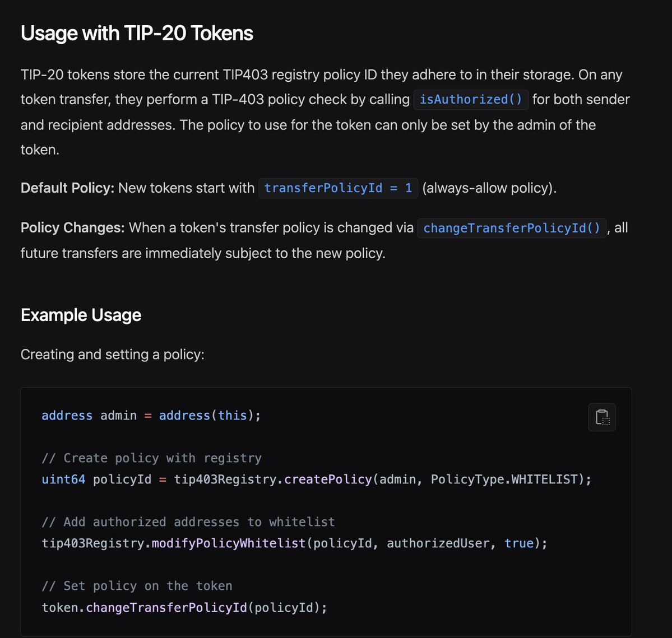Click the '// Add authorized addresses to whitelist' comment
This screenshot has width=672, height=638.
[188, 522]
